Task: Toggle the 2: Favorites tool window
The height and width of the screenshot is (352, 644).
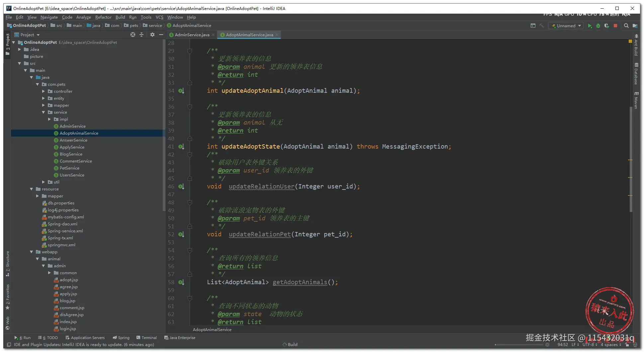Action: [7, 297]
